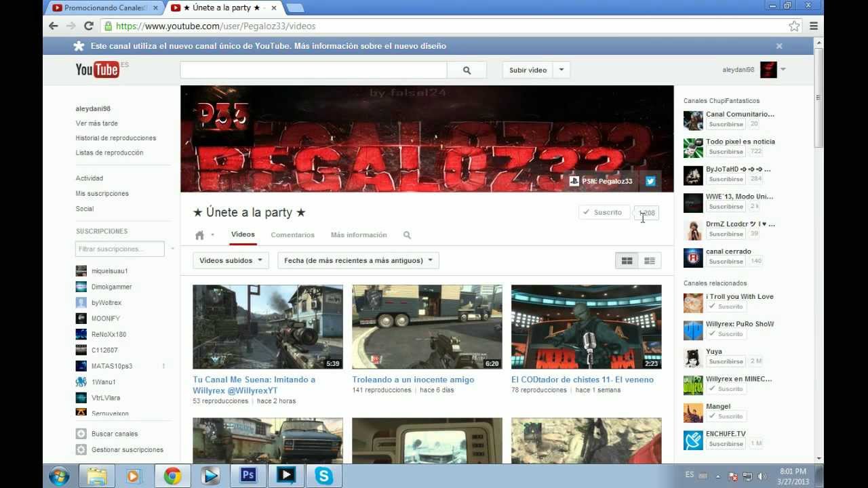Click the YouTube search magnifier button
Image resolution: width=868 pixels, height=488 pixels.
pos(467,70)
